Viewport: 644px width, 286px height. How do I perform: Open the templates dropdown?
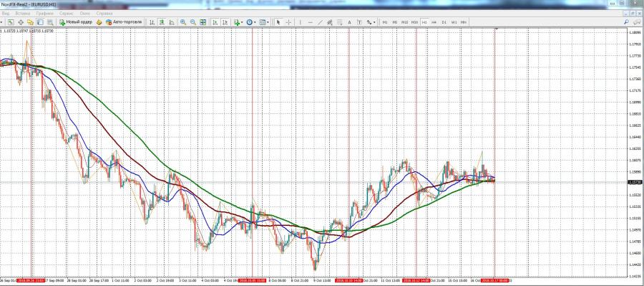(264, 22)
